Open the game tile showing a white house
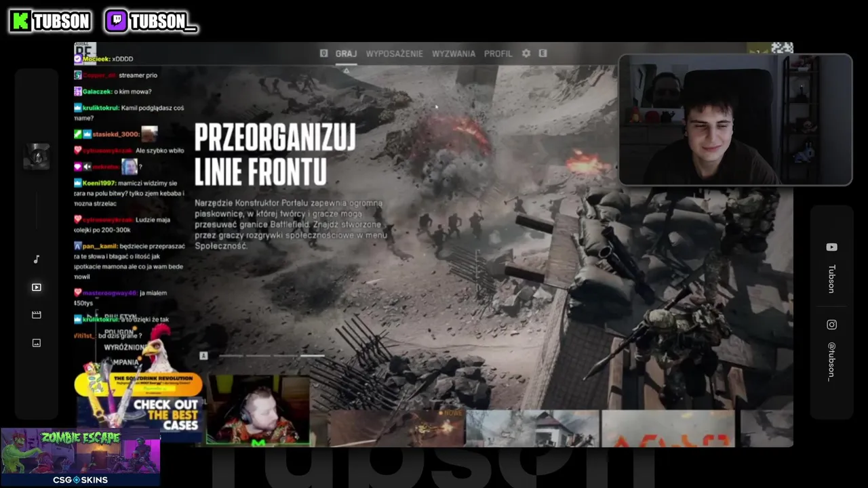This screenshot has height=488, width=868. tap(532, 427)
